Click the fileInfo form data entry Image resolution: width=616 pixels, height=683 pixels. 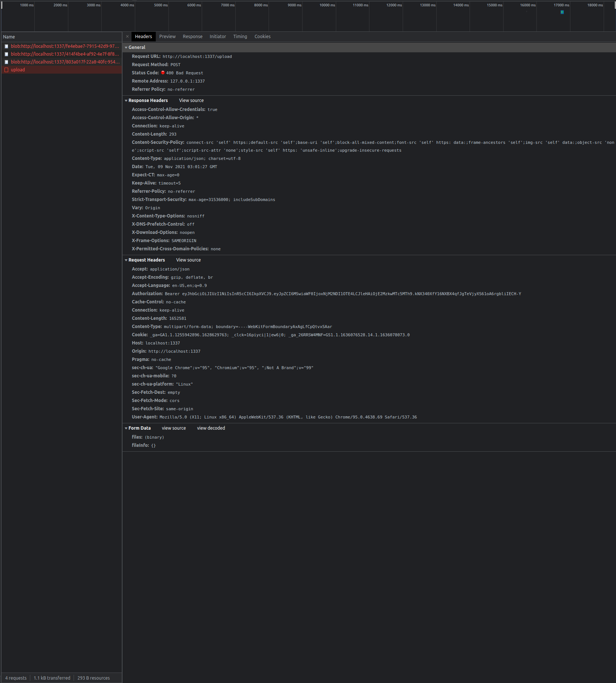[144, 445]
